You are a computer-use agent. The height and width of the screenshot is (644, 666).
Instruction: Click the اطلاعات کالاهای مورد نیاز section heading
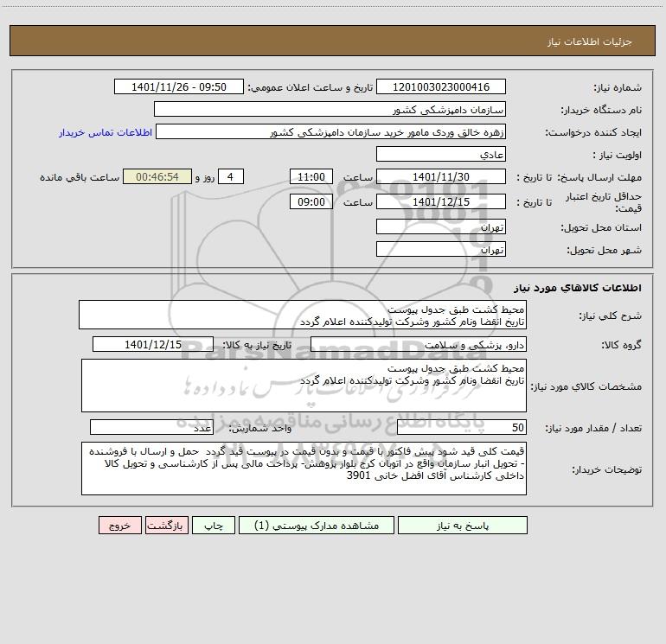[x=578, y=288]
